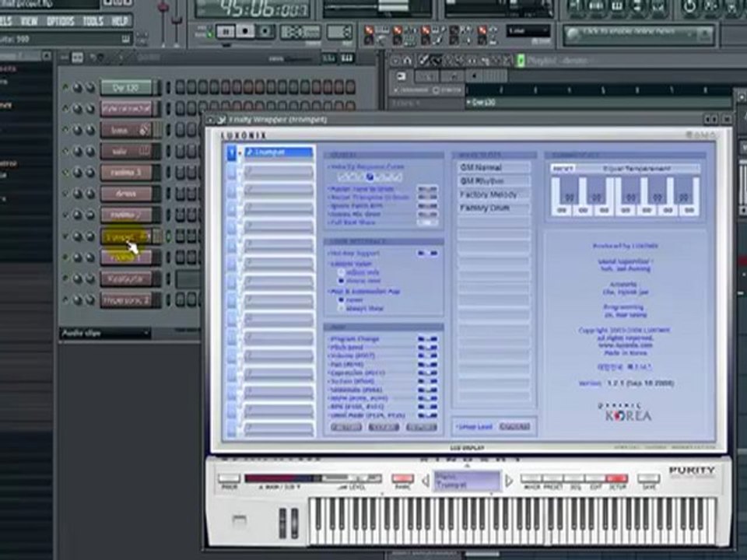Toggle mute LED on drms channel

pos(65,194)
